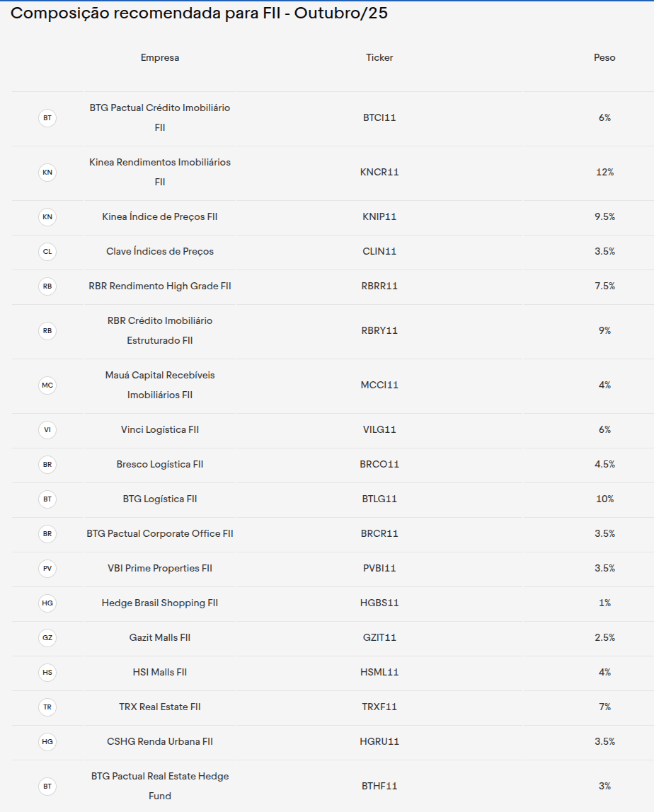
Task: Click the Empresa column header
Action: pyautogui.click(x=160, y=58)
